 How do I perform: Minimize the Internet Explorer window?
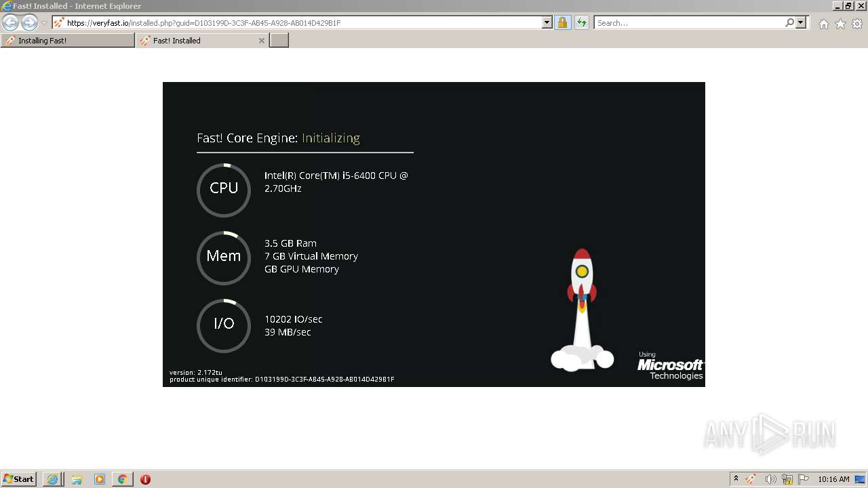click(838, 6)
